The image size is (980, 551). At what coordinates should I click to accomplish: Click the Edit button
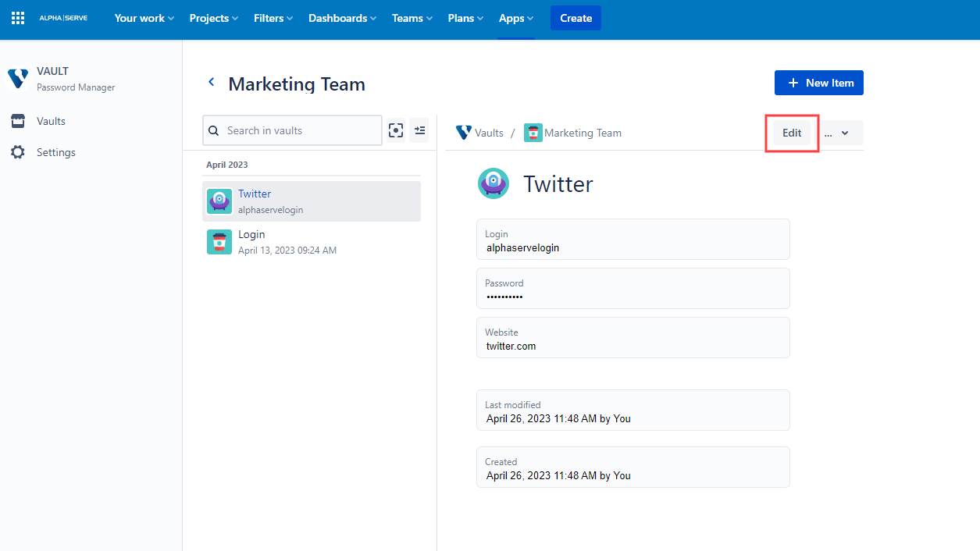click(x=791, y=133)
